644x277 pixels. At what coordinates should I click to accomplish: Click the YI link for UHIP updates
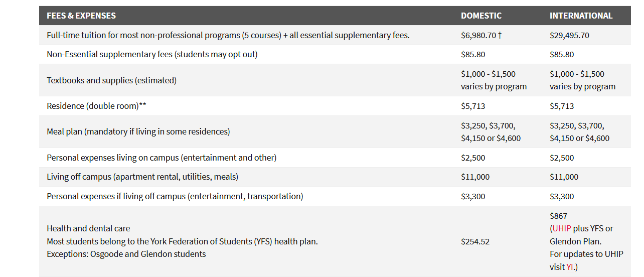[570, 267]
